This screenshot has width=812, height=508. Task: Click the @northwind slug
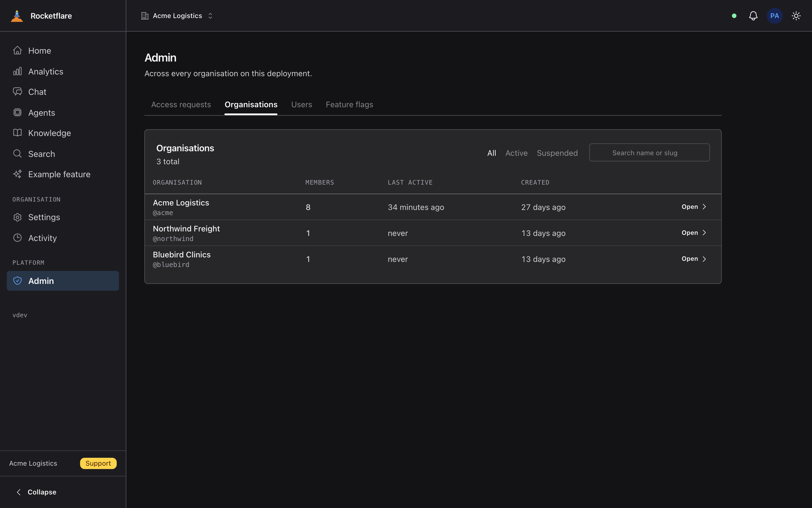point(173,238)
